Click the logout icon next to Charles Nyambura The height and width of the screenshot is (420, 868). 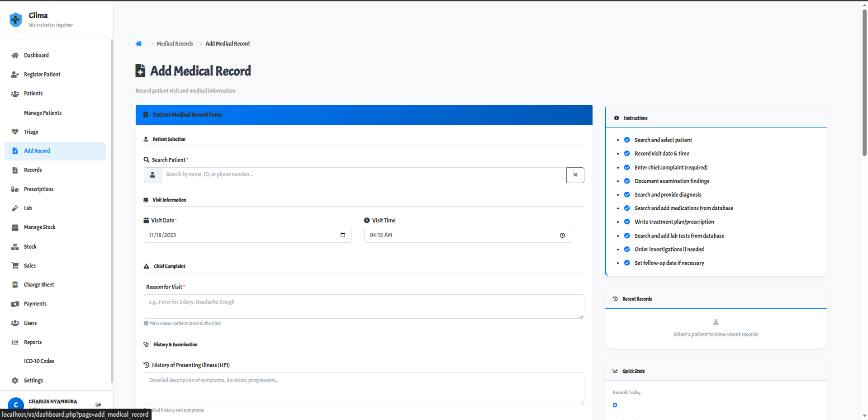tap(98, 405)
